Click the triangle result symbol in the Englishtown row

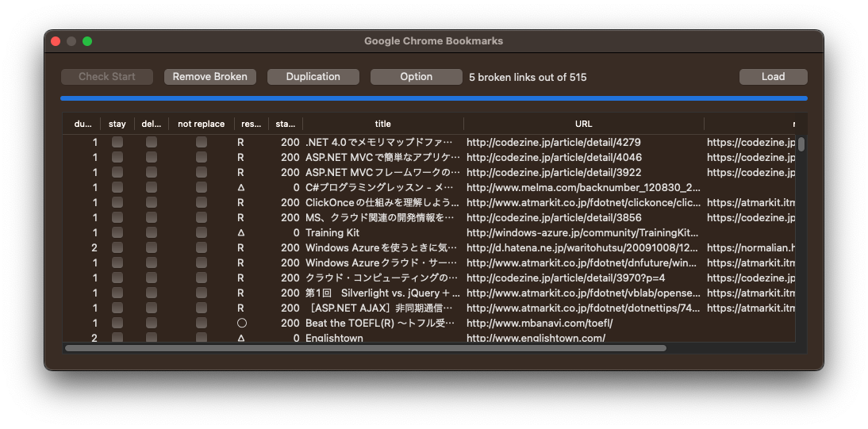(x=240, y=338)
